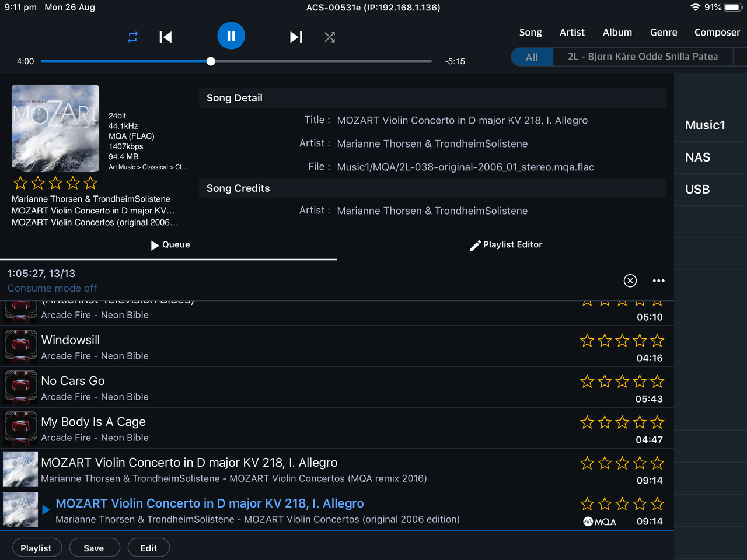Tap the song Title in Song Detail
Screen dimensions: 747x560
pos(462,121)
